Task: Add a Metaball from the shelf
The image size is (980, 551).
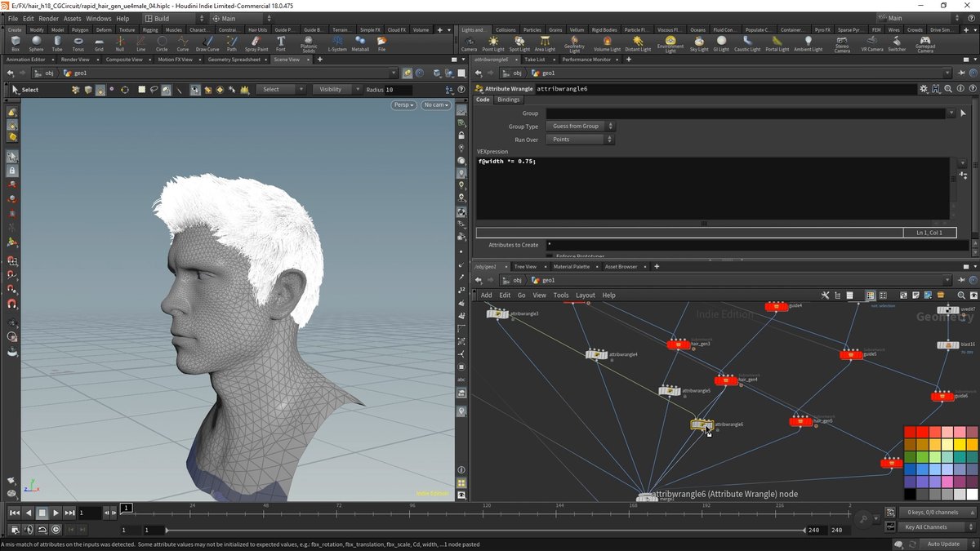Action: (360, 42)
